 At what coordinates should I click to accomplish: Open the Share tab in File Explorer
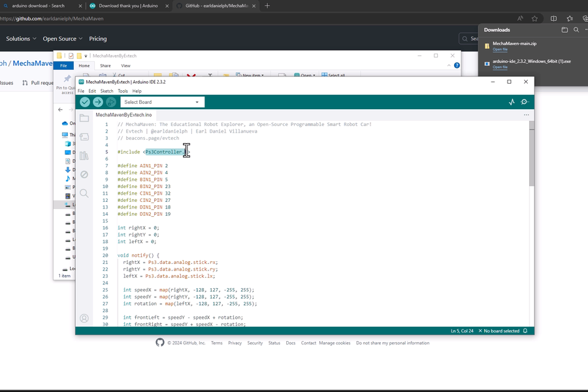click(105, 65)
